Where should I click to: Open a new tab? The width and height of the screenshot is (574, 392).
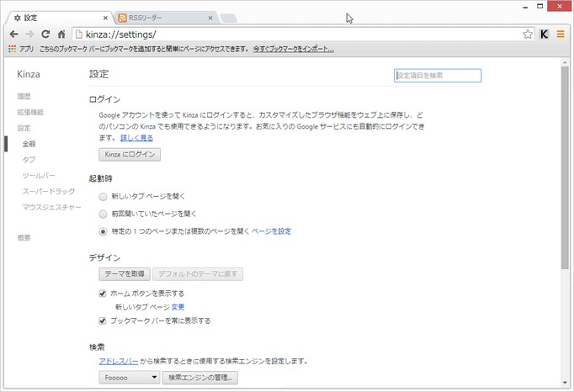click(x=228, y=18)
